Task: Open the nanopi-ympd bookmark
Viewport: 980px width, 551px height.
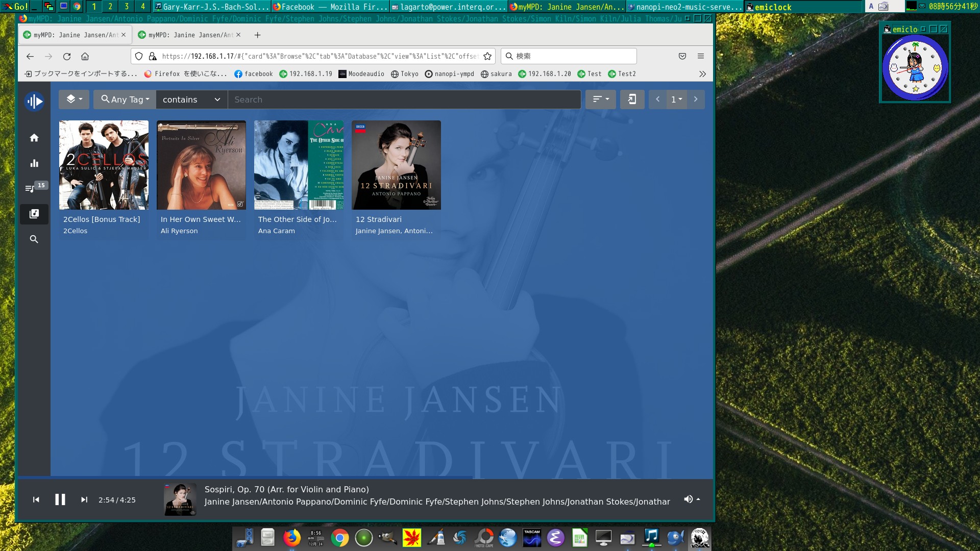Action: coord(450,74)
